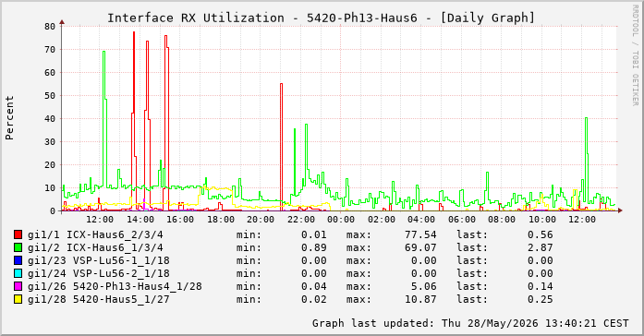The height and width of the screenshot is (336, 644).
Task: Click the legend label 'gi1/28 5420-Haus5_1/27'
Action: (x=99, y=299)
